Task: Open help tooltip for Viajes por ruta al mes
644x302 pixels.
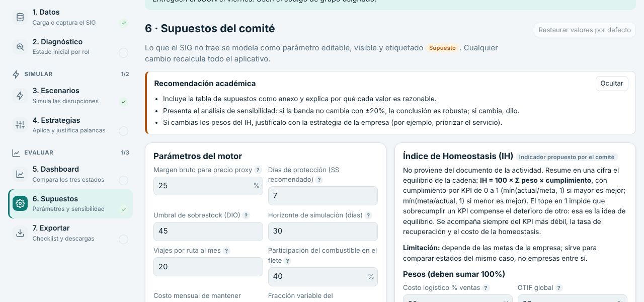Action: click(x=226, y=251)
